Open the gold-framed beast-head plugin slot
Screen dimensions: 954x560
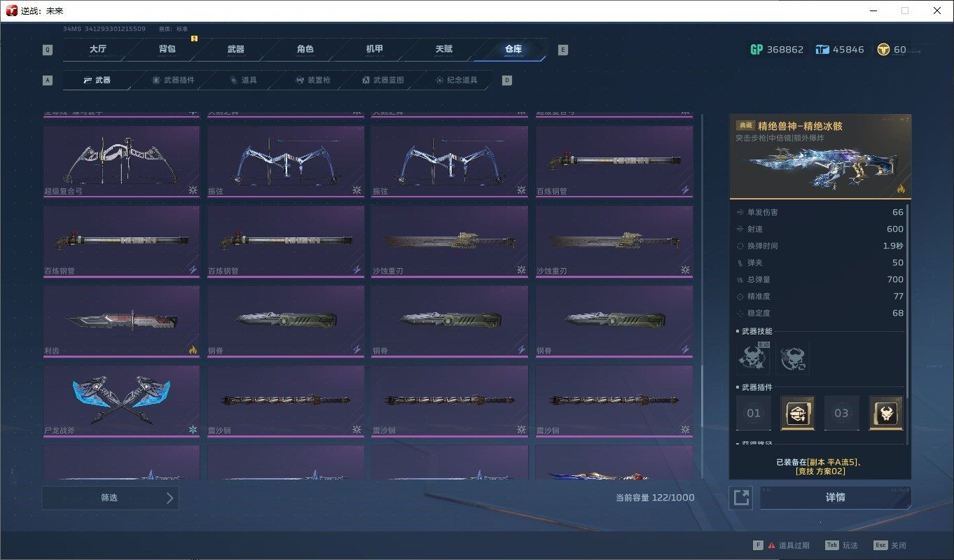(886, 413)
